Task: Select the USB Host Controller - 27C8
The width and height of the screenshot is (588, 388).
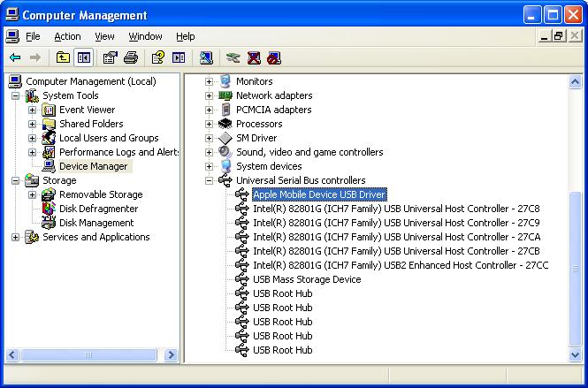Action: coord(396,209)
